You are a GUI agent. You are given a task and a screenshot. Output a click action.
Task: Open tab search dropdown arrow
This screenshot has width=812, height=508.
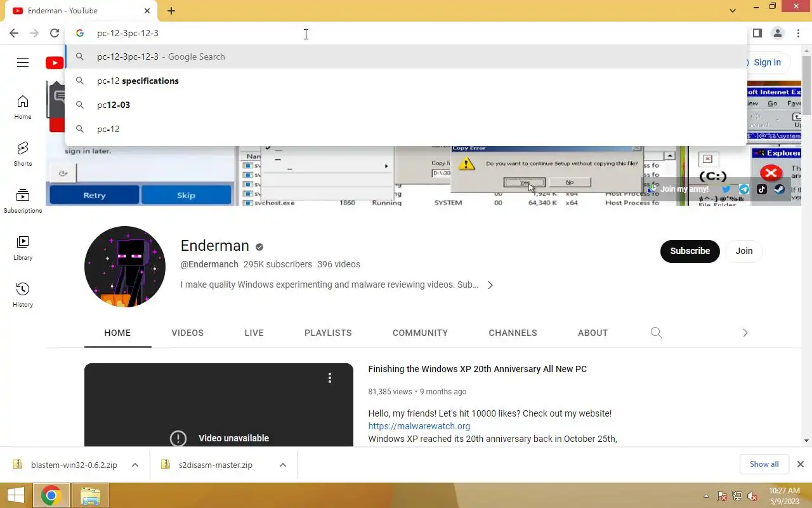tap(733, 11)
